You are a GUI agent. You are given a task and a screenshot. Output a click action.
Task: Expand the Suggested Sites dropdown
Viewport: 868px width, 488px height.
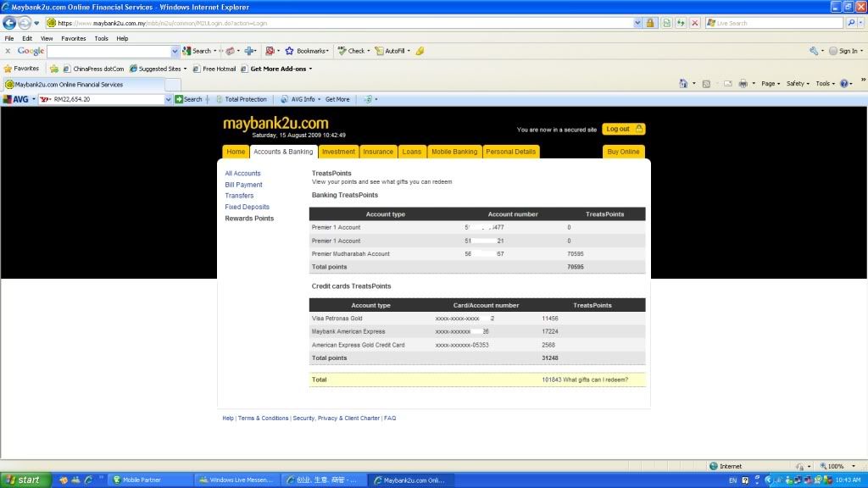[185, 69]
